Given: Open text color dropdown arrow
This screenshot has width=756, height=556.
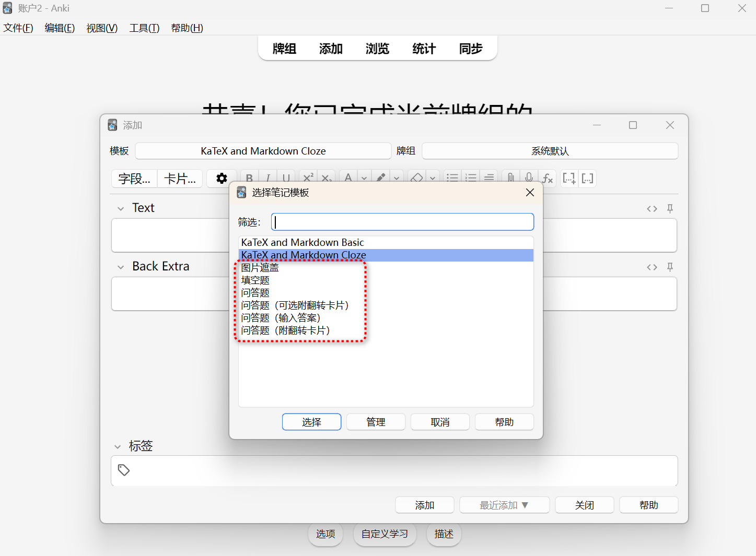Looking at the screenshot, I should click(364, 178).
